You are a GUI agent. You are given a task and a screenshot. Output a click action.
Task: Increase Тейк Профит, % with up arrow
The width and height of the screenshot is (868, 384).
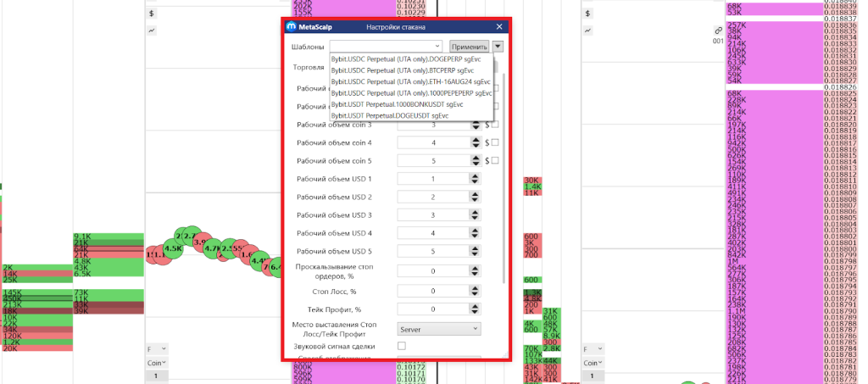(x=476, y=307)
